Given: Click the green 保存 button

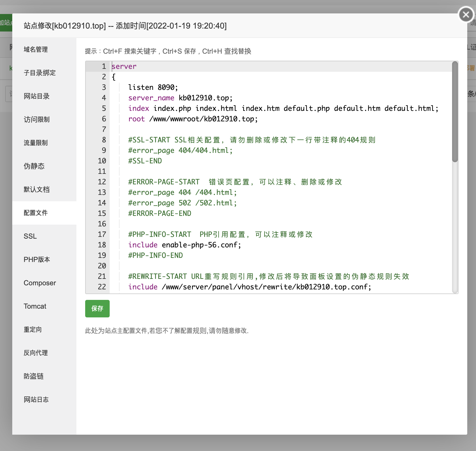Looking at the screenshot, I should (97, 309).
